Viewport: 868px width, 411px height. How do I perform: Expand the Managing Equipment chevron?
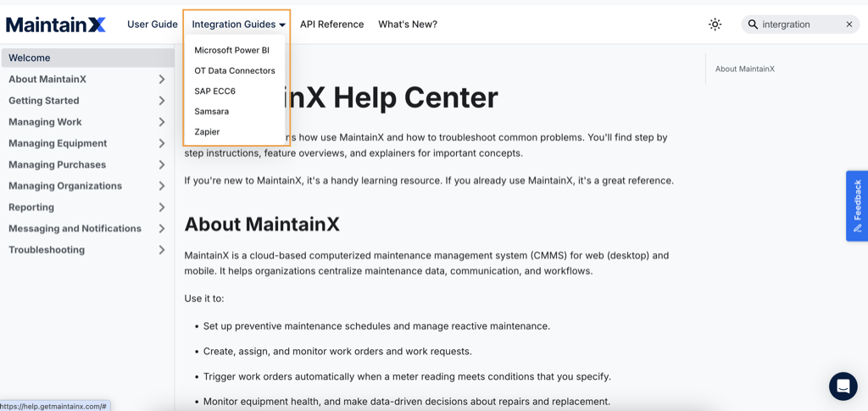click(x=162, y=143)
